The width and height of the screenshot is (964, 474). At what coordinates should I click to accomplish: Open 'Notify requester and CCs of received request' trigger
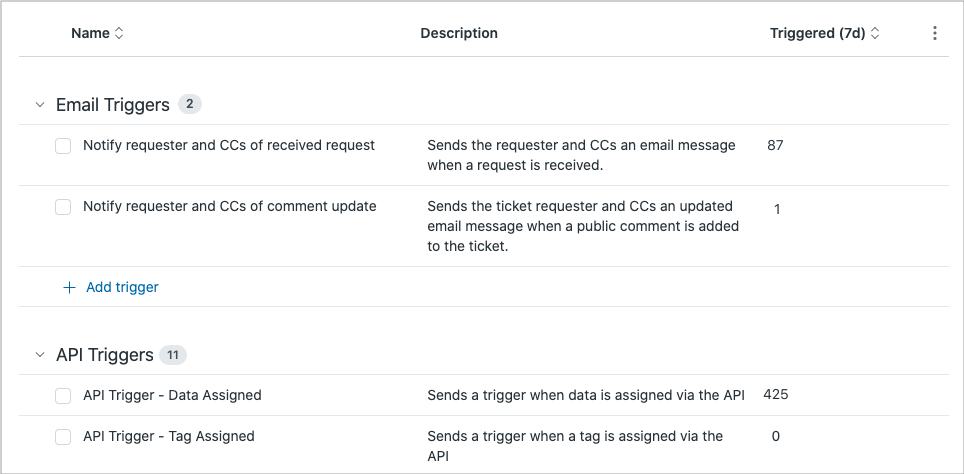pyautogui.click(x=229, y=145)
